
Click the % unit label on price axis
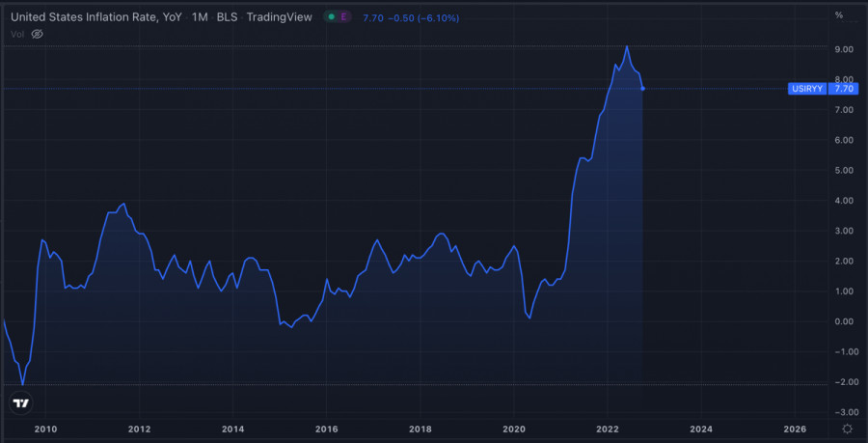point(839,15)
